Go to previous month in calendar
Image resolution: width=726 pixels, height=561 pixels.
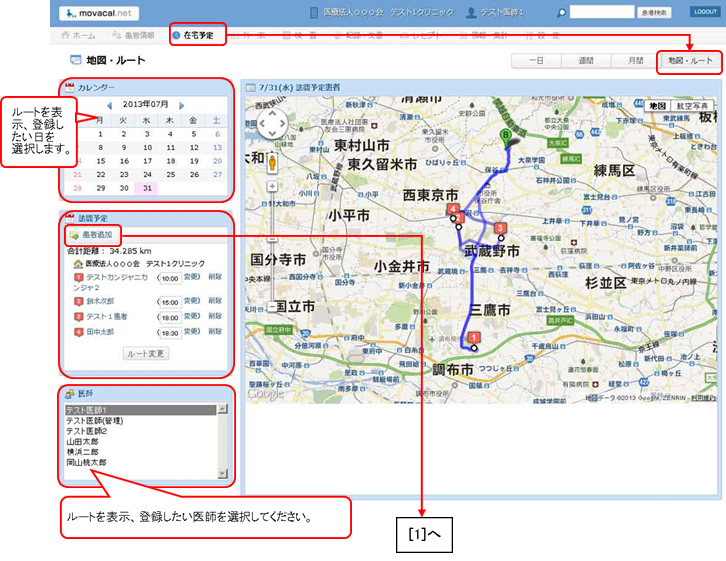(109, 105)
